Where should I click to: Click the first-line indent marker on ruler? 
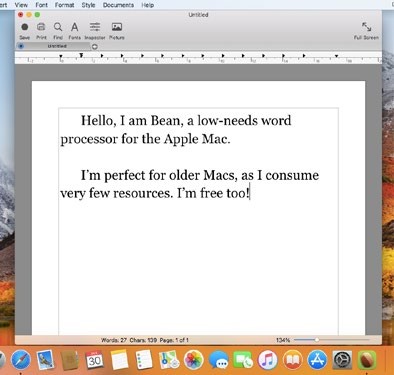point(81,55)
